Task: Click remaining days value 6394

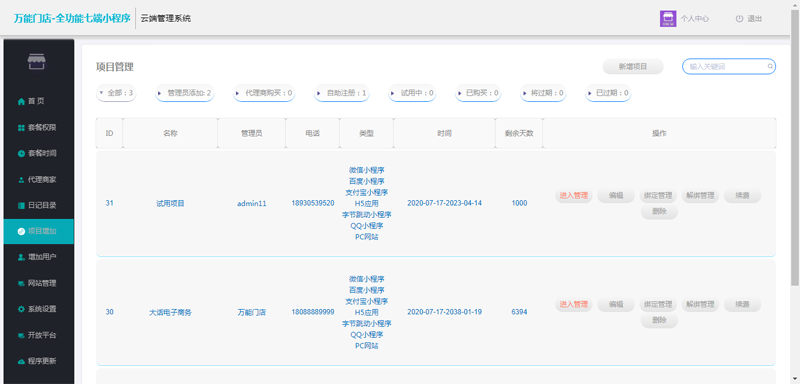Action: [x=519, y=312]
